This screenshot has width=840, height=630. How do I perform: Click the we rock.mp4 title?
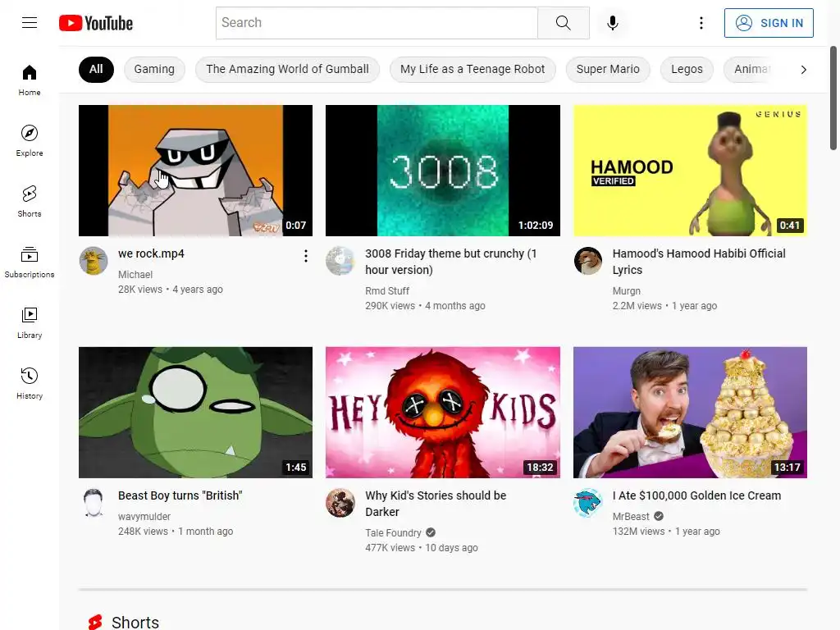tap(151, 254)
